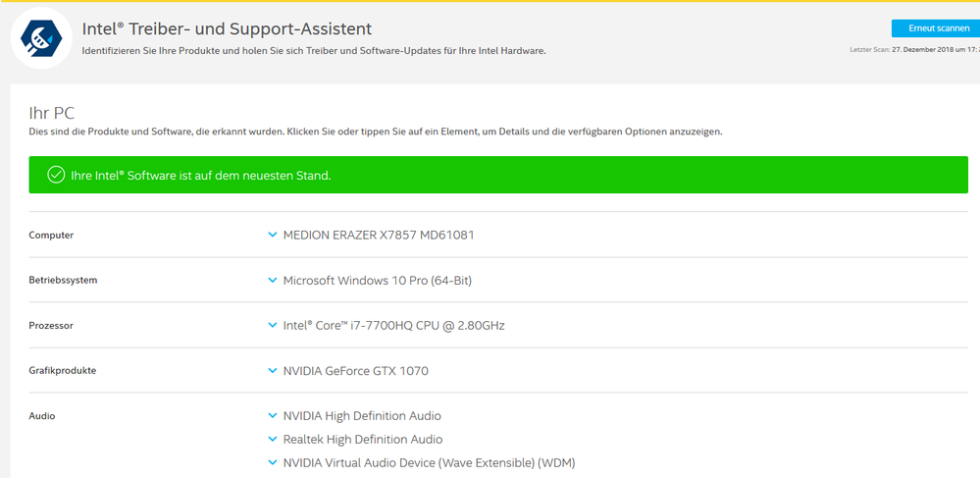Expand the Microsoft Windows 10 Pro chevron
Screen dimensions: 980x478
pos(272,281)
